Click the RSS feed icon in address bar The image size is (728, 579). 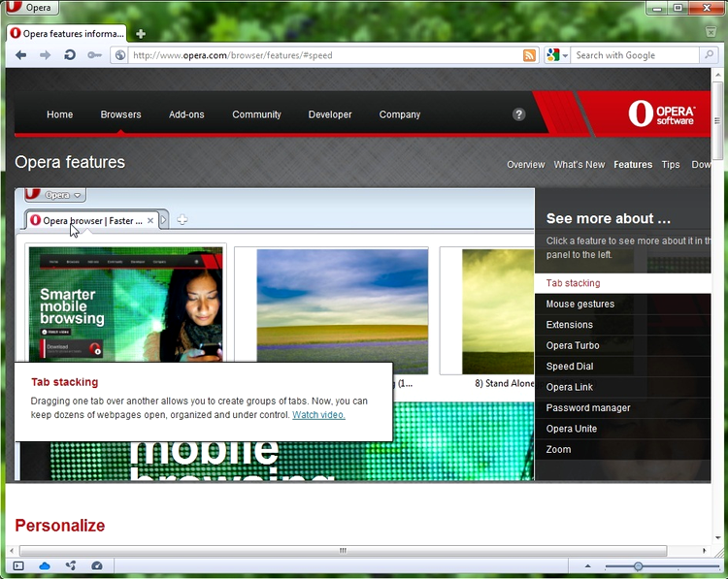[529, 55]
